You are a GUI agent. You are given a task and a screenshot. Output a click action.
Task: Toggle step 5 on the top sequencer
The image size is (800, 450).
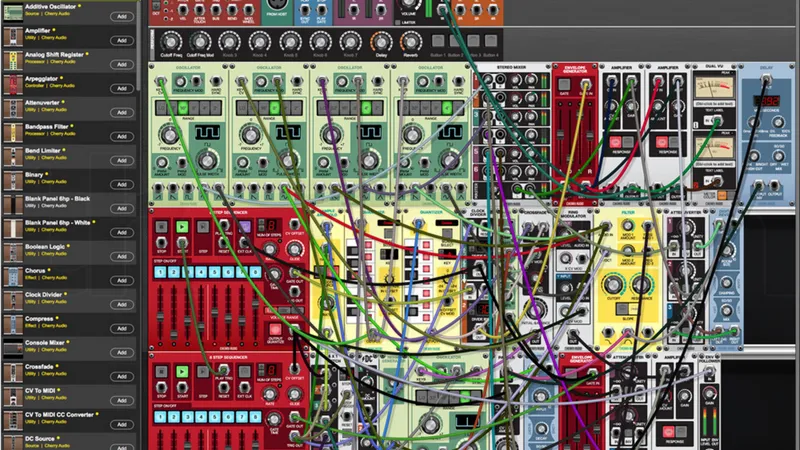[217, 274]
